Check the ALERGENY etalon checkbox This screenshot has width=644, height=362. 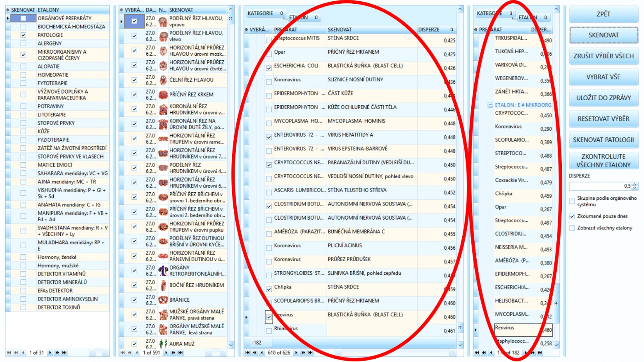[23, 43]
